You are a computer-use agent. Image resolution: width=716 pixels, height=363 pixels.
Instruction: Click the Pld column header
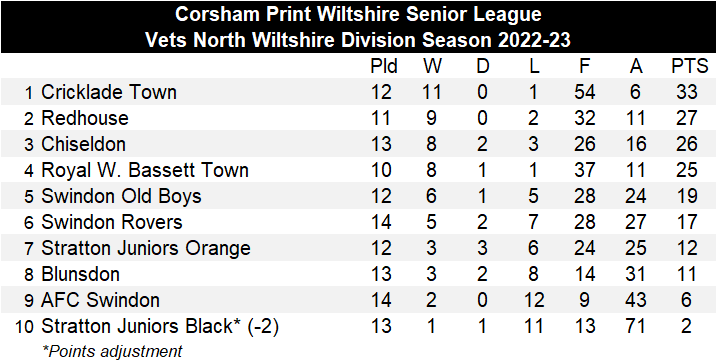(384, 67)
